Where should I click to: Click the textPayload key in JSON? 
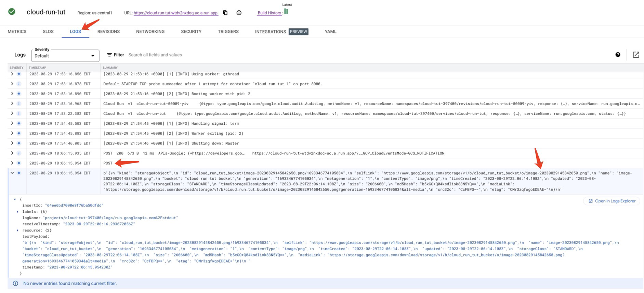click(36, 236)
